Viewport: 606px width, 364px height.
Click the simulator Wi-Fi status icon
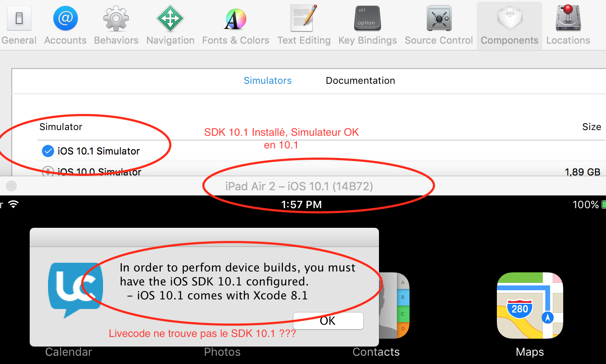coord(14,204)
